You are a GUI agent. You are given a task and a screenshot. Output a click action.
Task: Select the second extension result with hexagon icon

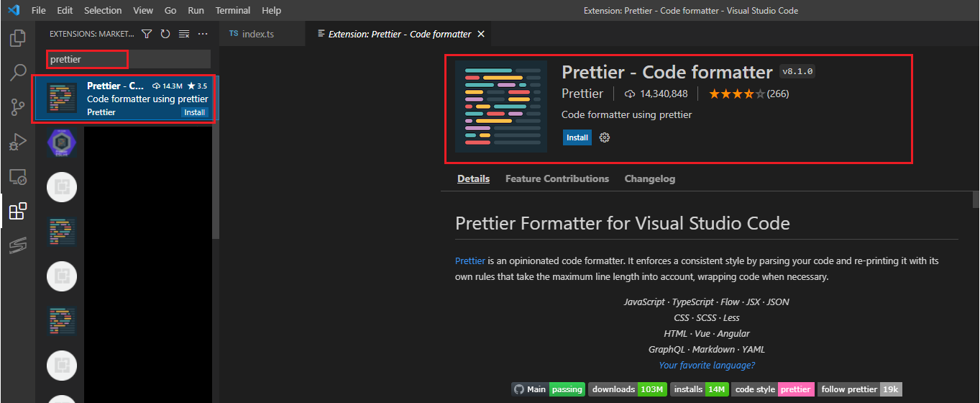(x=62, y=143)
